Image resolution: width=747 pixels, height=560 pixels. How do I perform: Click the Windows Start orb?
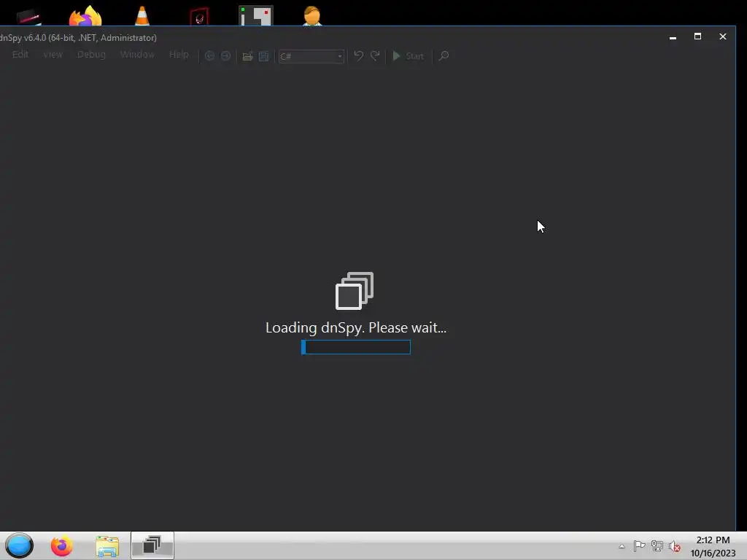pyautogui.click(x=20, y=545)
